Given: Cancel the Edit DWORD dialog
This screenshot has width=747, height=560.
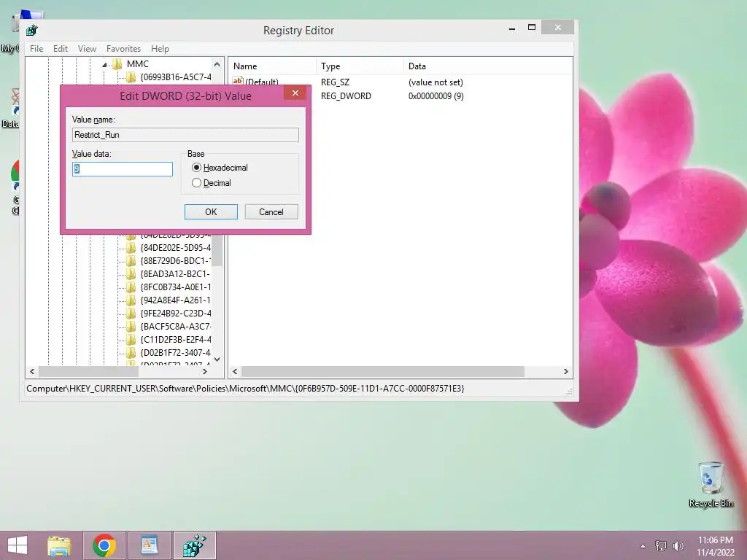Looking at the screenshot, I should (271, 212).
